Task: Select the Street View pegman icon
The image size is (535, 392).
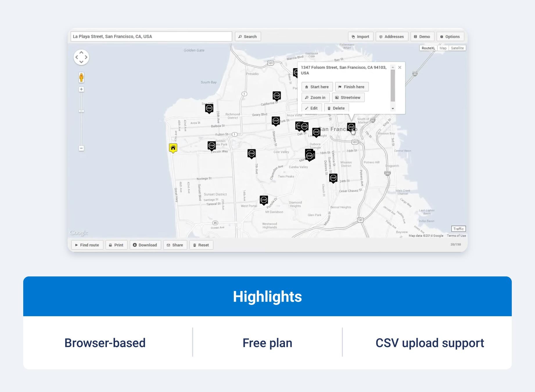Action: (x=81, y=78)
